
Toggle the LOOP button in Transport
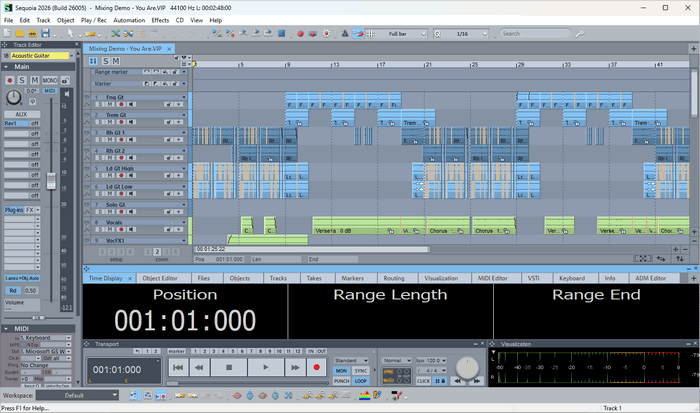[361, 380]
